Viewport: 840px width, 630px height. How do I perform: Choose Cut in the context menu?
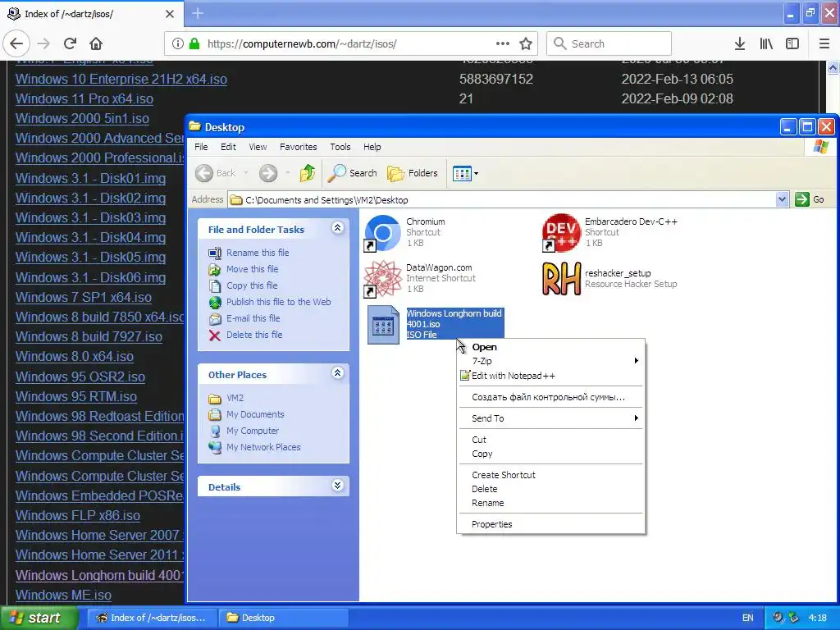click(x=550, y=440)
